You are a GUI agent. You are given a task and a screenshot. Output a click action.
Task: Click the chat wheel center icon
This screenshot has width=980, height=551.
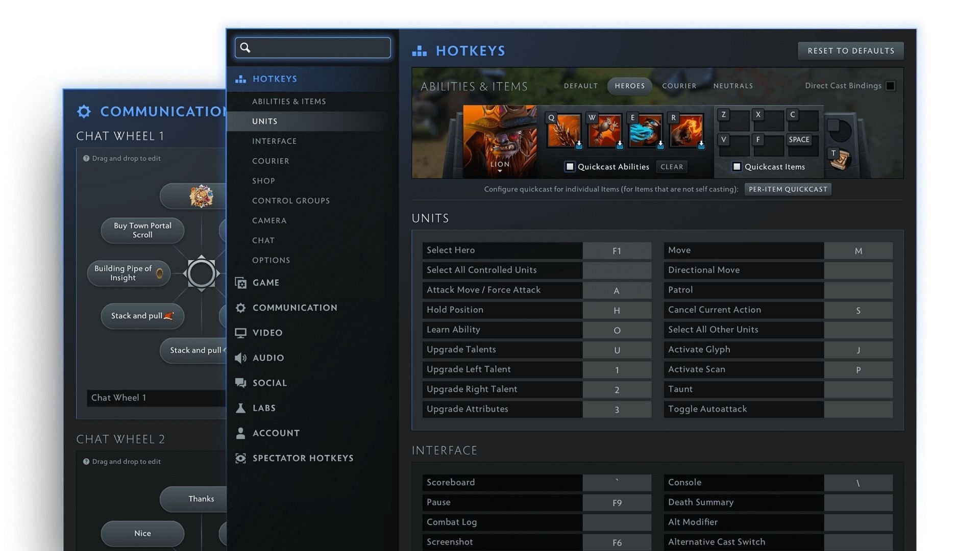[201, 273]
